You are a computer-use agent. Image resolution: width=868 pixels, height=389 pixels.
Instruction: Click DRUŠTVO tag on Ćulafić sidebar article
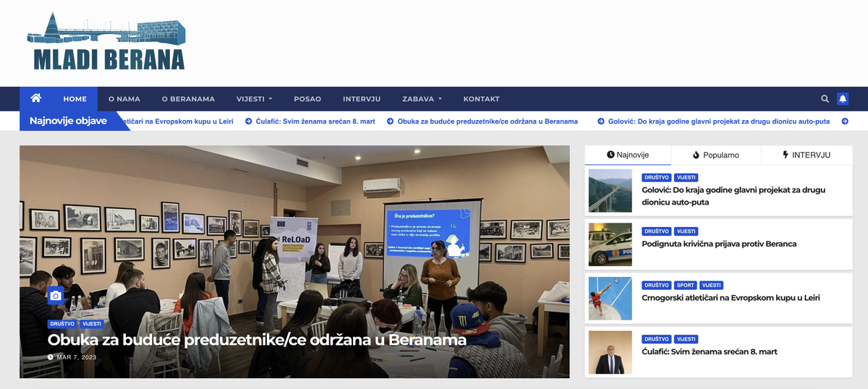(656, 339)
